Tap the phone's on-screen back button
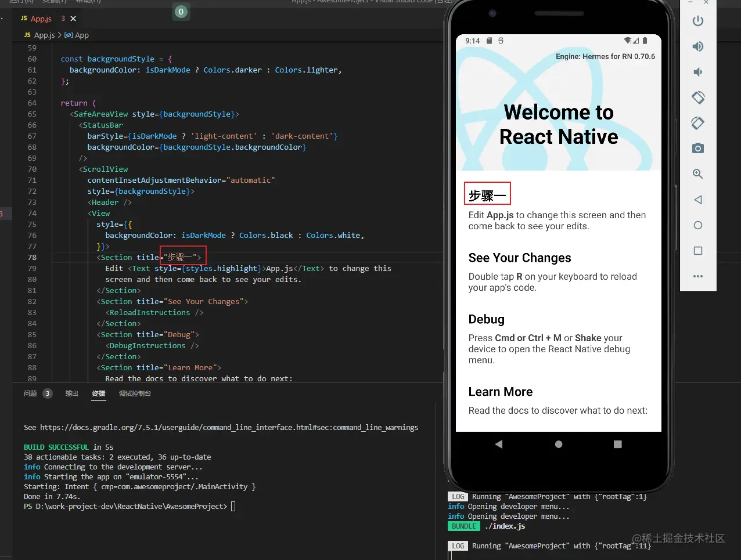Viewport: 741px width, 560px height. 499,444
